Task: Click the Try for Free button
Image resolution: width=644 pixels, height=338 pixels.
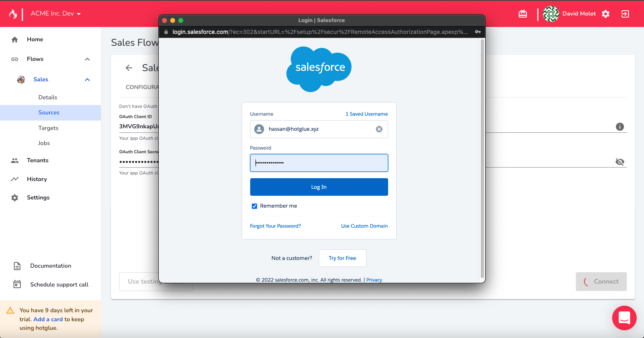Action: 342,258
